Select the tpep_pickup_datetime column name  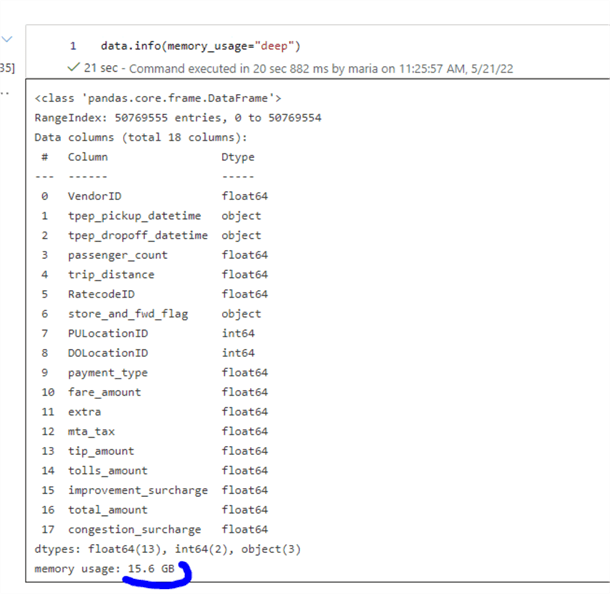[x=134, y=216]
